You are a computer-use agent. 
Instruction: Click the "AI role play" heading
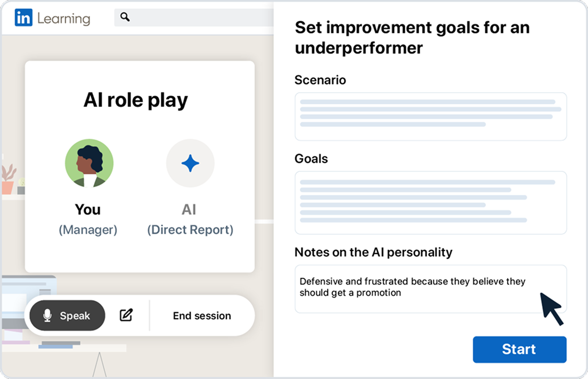click(136, 100)
